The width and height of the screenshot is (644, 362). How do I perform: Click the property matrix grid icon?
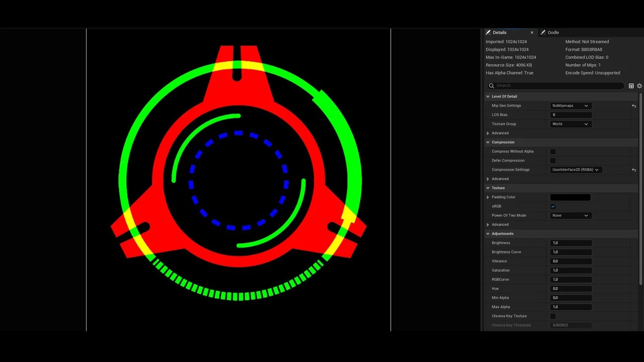point(631,86)
